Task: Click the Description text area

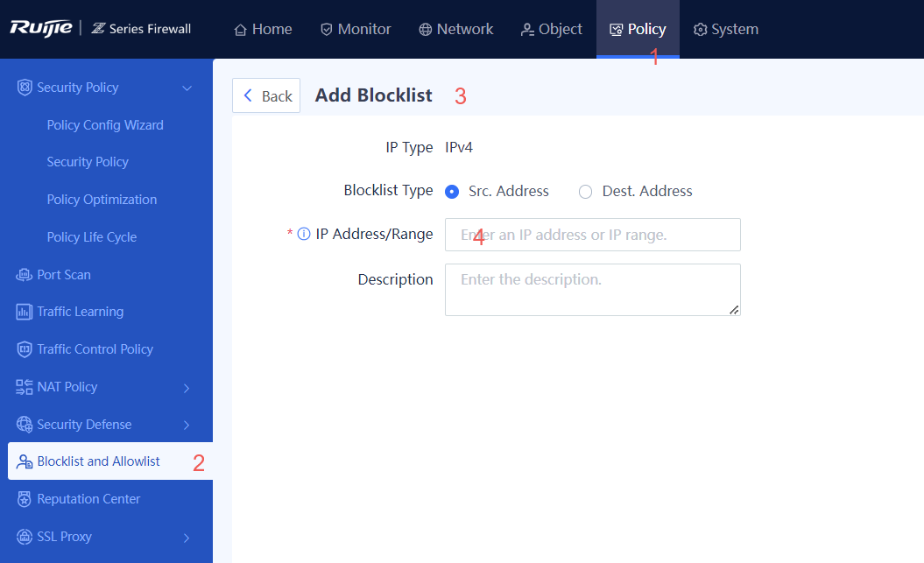Action: pyautogui.click(x=593, y=290)
